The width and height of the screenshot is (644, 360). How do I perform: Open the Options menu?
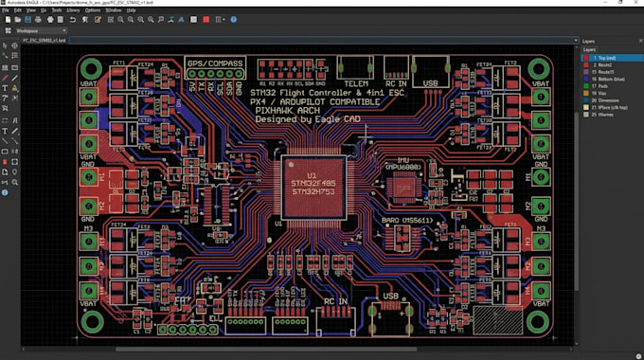(93, 10)
